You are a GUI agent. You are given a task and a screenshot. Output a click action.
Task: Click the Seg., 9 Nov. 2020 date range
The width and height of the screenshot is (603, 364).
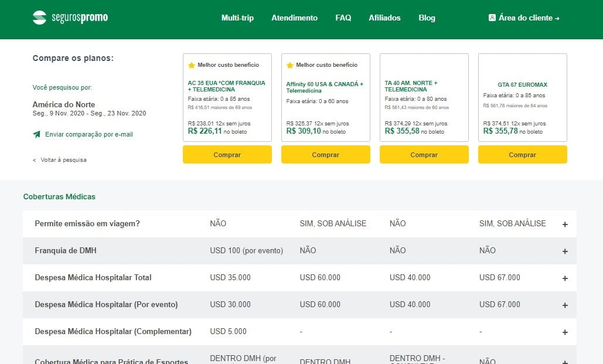pyautogui.click(x=89, y=114)
